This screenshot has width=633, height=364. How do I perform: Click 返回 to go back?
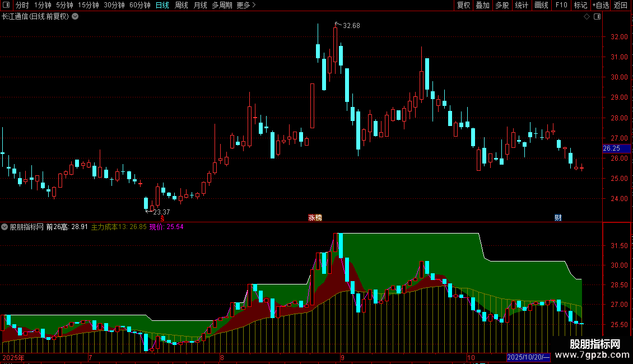[x=621, y=5]
